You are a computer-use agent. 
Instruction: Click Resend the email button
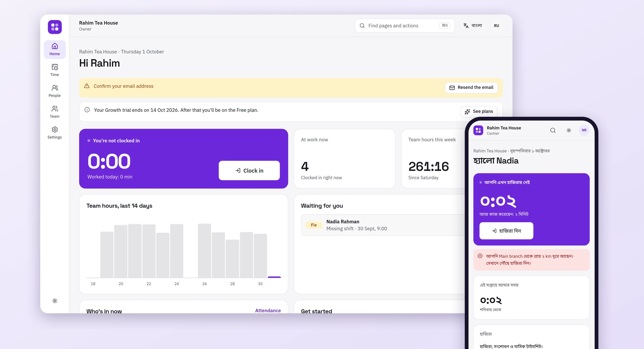(471, 88)
